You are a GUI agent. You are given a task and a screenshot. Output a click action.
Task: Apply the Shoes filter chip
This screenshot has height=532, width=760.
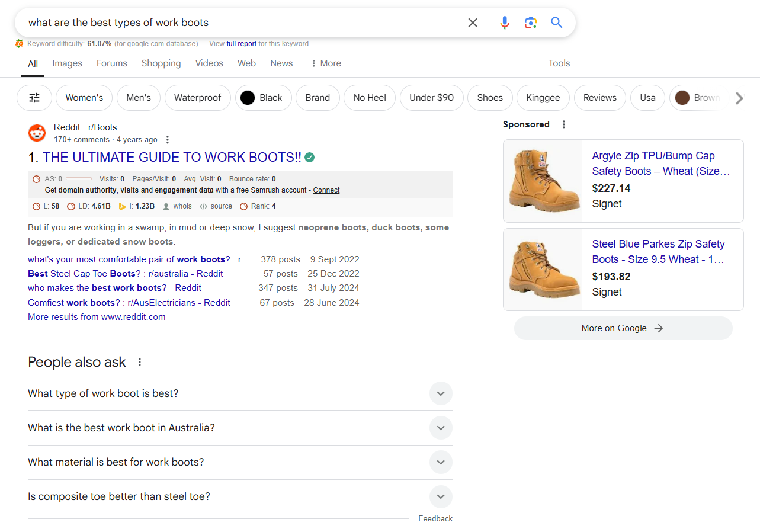pyautogui.click(x=490, y=98)
